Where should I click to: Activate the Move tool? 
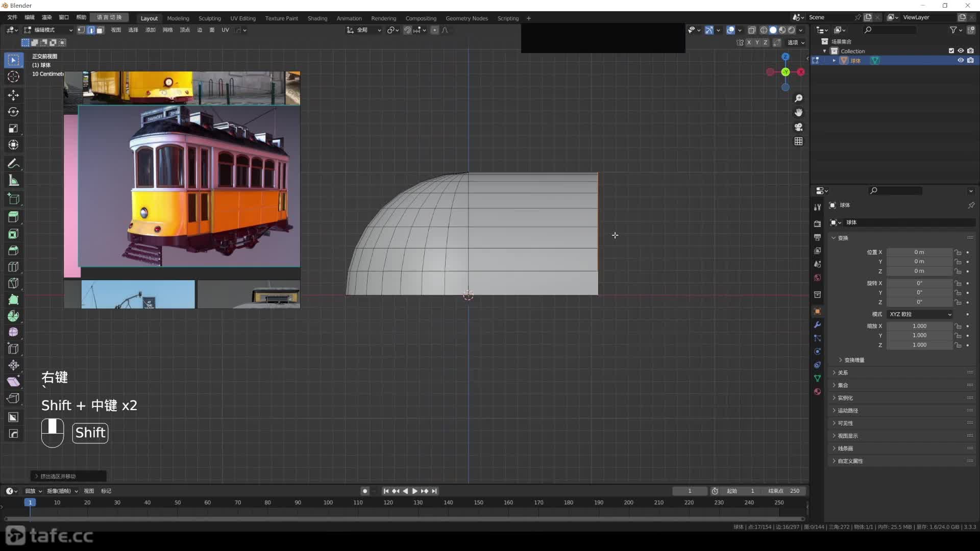click(14, 95)
